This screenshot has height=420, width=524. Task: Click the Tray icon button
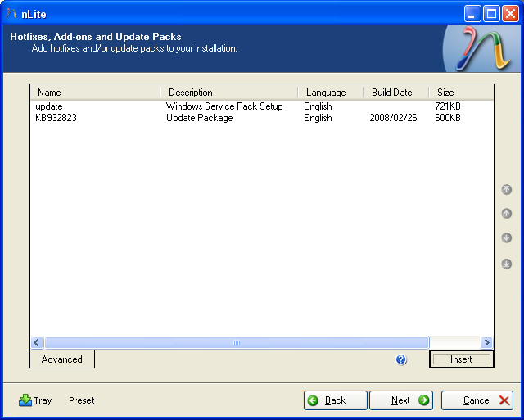[x=35, y=400]
